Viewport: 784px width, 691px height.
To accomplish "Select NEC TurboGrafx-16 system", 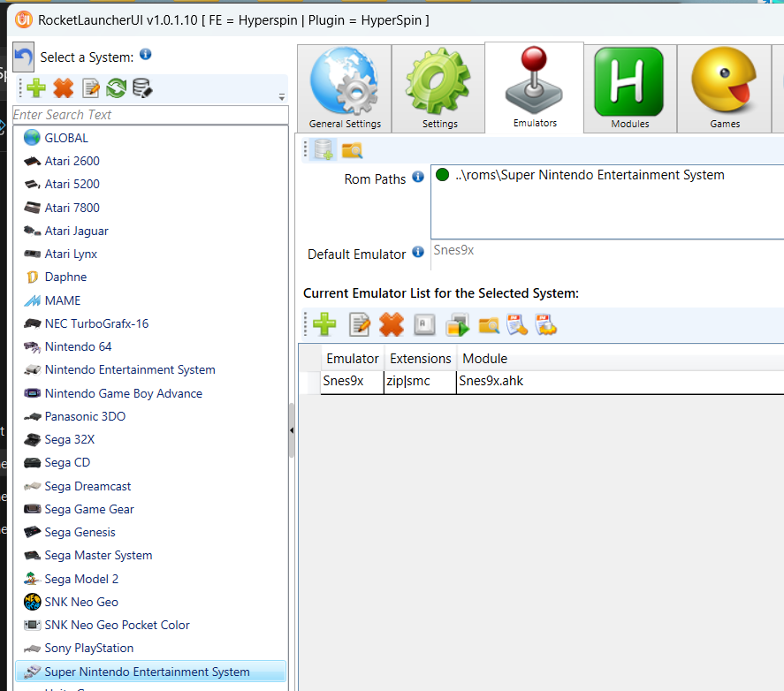I will pos(150,323).
